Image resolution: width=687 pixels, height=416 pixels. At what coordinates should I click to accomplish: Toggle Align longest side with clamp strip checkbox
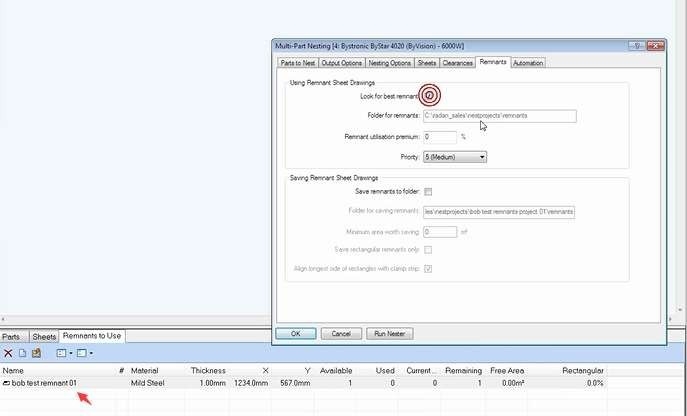(428, 269)
